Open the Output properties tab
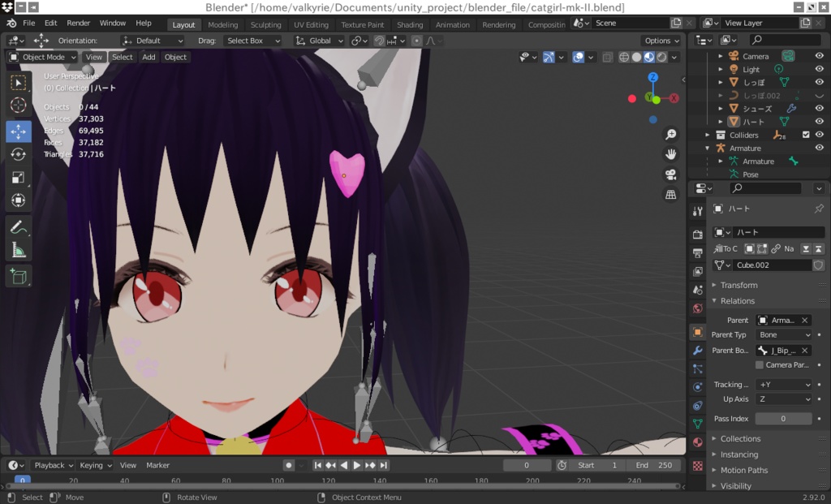Viewport: 831px width, 504px height. [x=697, y=252]
